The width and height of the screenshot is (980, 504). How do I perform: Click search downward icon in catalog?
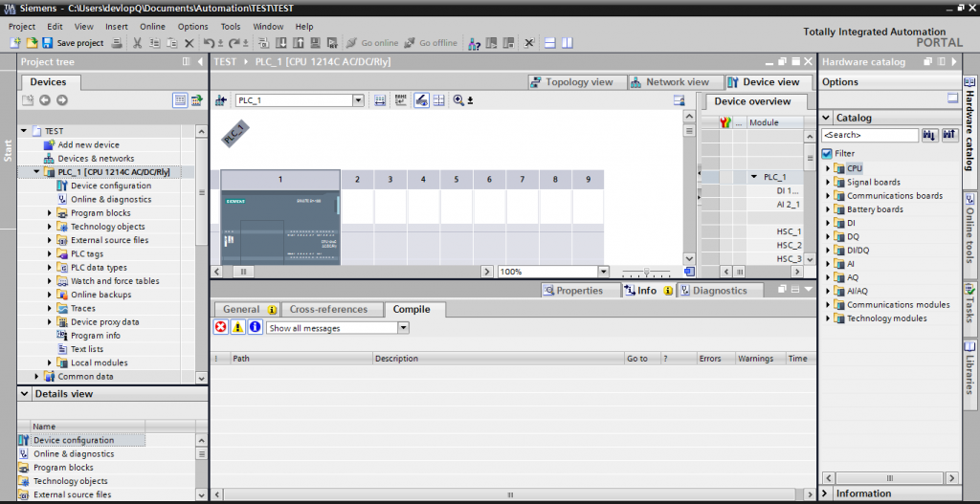(x=928, y=135)
